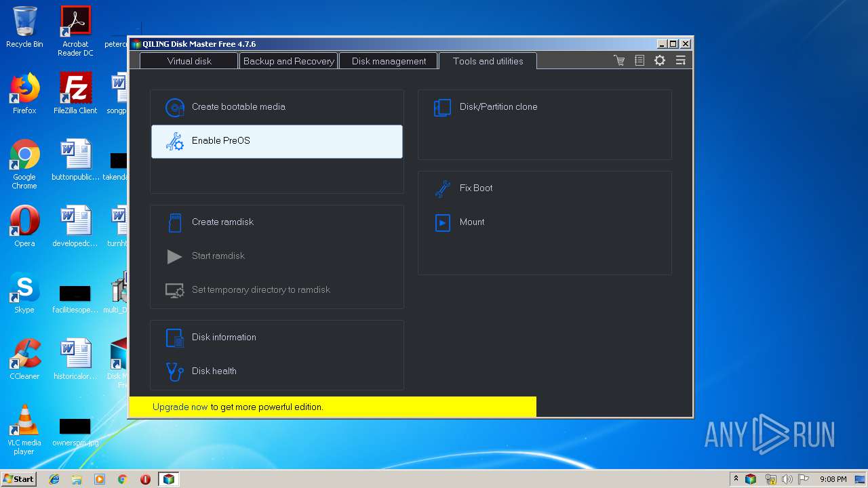
Task: Select the Tools and utilities tab
Action: coord(488,61)
